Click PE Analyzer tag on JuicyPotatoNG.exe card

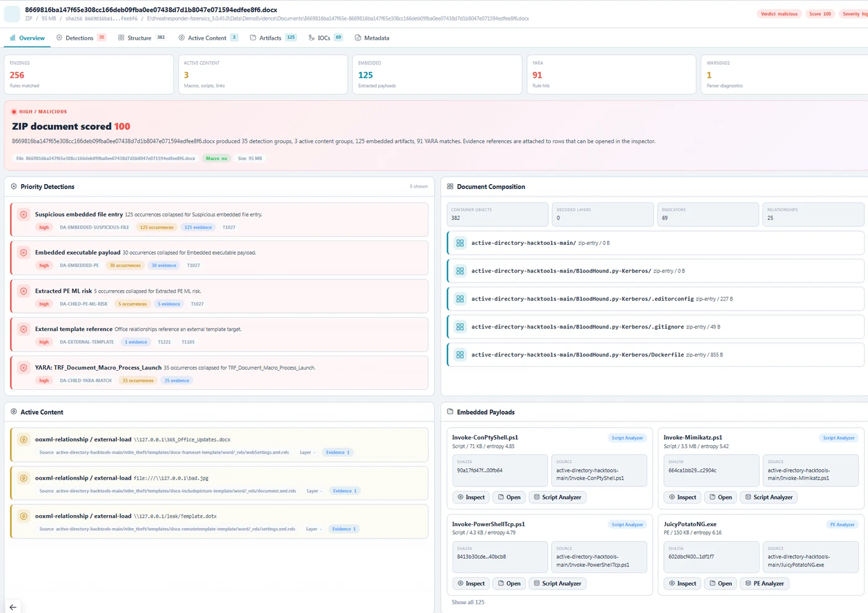(842, 524)
